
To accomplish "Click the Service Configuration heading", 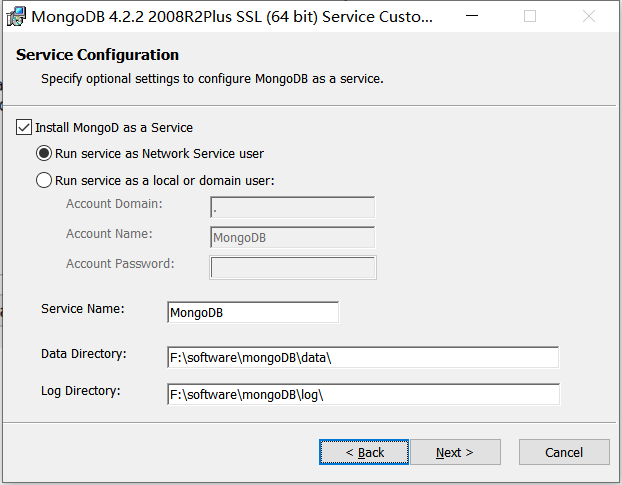I will [x=97, y=55].
